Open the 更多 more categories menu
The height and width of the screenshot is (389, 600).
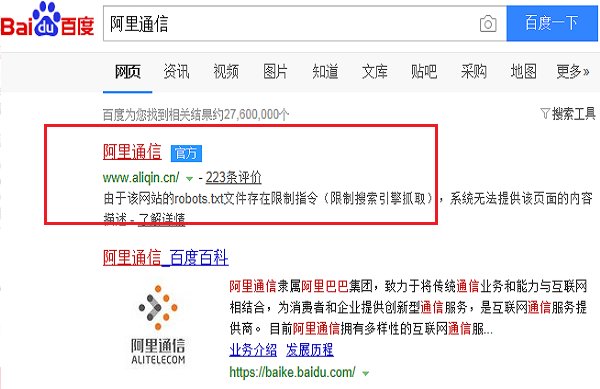coord(572,72)
